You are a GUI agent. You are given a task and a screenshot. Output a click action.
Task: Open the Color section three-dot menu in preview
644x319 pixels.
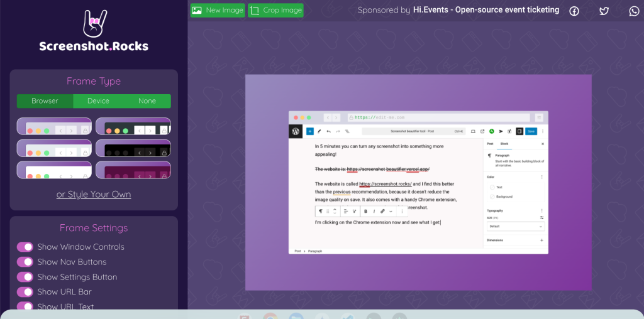(542, 176)
